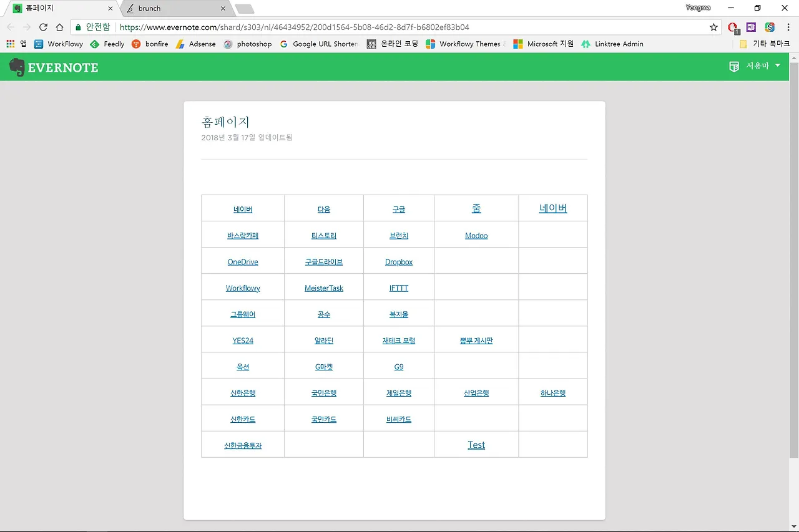Open the Workflowy Themes bookmark

pyautogui.click(x=466, y=44)
